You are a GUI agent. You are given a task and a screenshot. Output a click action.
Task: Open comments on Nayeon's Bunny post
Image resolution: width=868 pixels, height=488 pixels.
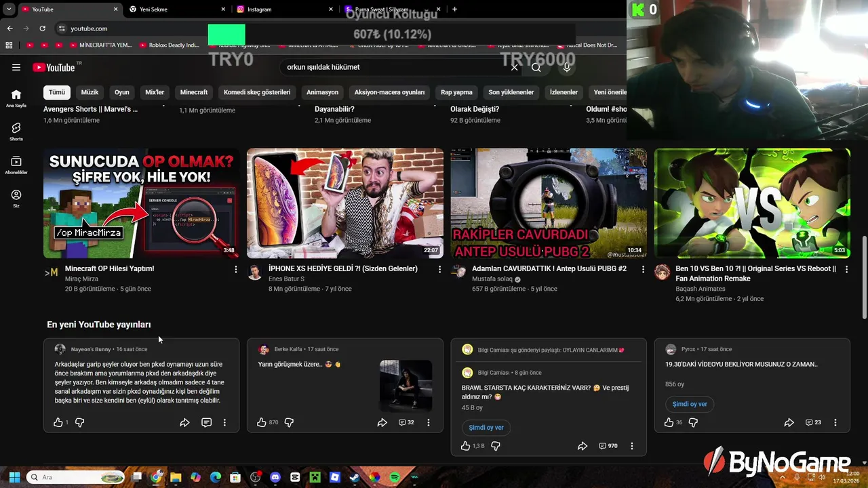tap(206, 422)
